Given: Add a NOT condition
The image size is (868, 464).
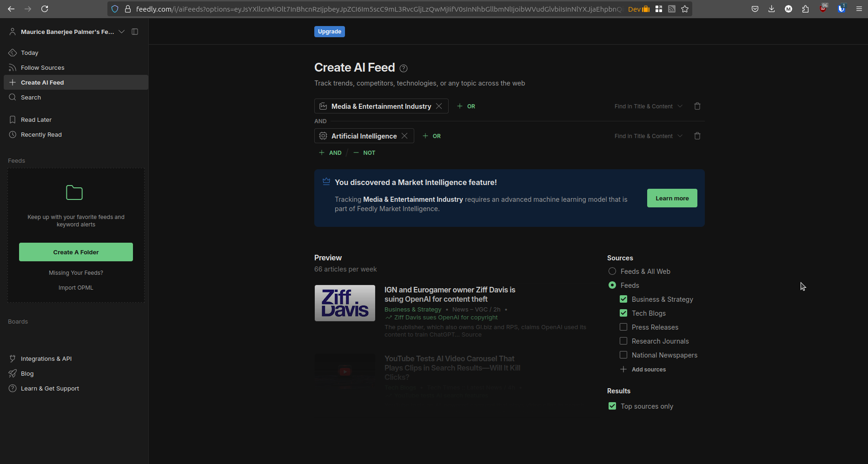Looking at the screenshot, I should coord(364,153).
